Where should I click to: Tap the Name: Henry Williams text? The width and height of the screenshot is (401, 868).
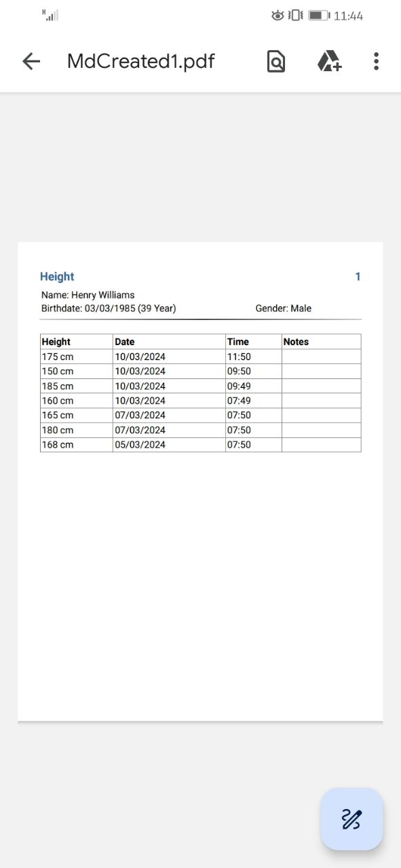(x=88, y=295)
